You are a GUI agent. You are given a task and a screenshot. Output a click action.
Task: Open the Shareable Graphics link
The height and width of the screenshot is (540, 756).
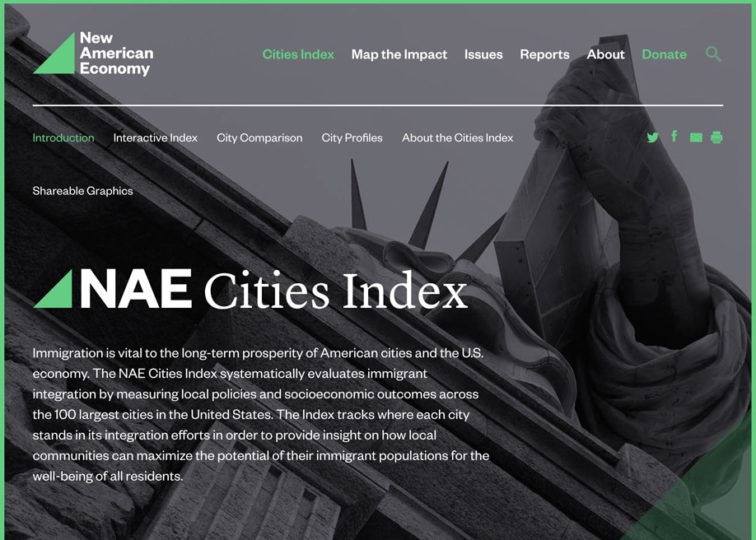pos(82,191)
